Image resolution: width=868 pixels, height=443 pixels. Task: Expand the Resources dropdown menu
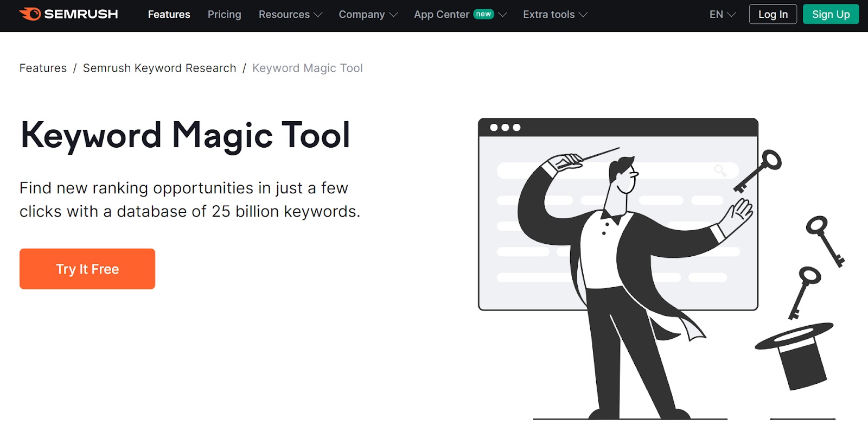(290, 15)
